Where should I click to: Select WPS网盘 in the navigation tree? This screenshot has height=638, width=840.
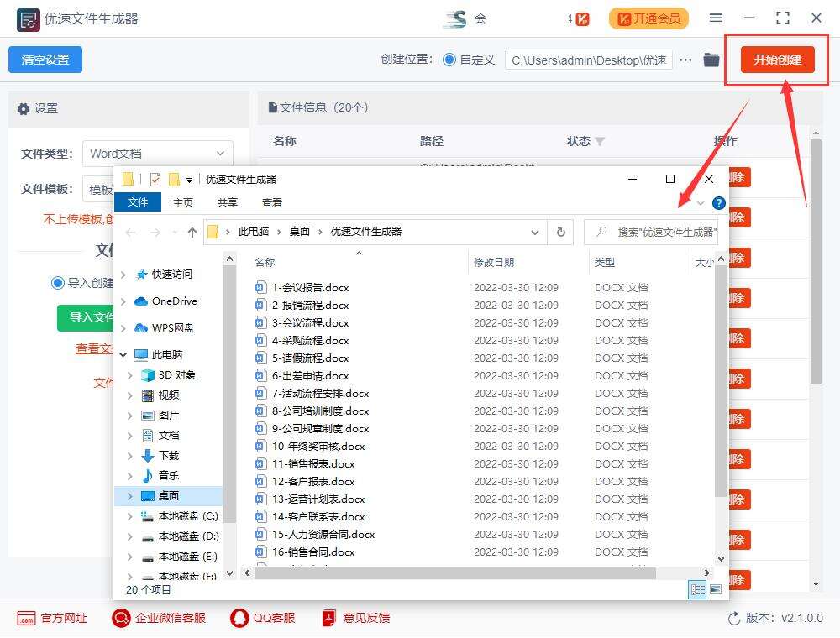click(x=172, y=327)
